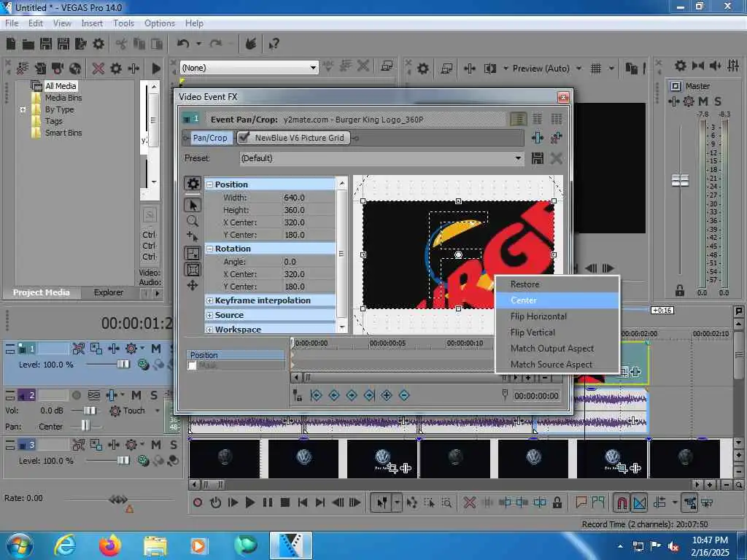Open the Touch automation mode dropdown

[158, 411]
